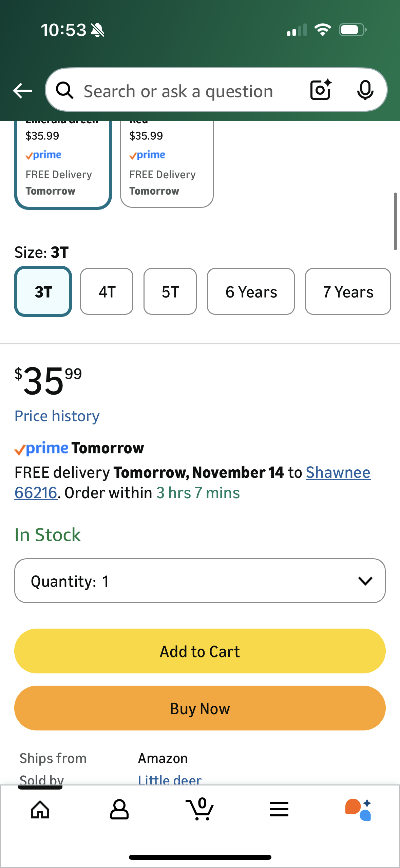Select size 4T
The width and height of the screenshot is (400, 868).
pyautogui.click(x=107, y=292)
